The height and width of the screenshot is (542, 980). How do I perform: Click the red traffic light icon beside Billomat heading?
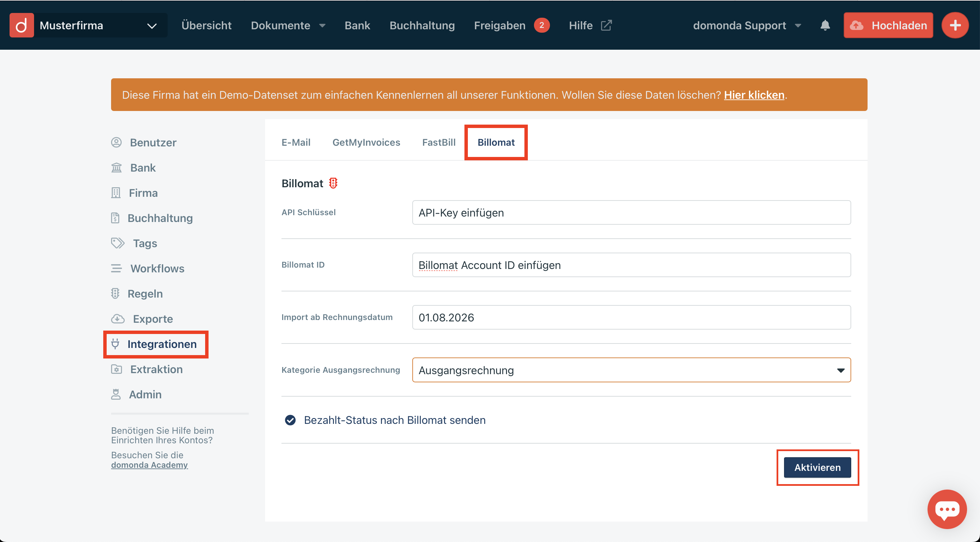tap(333, 183)
